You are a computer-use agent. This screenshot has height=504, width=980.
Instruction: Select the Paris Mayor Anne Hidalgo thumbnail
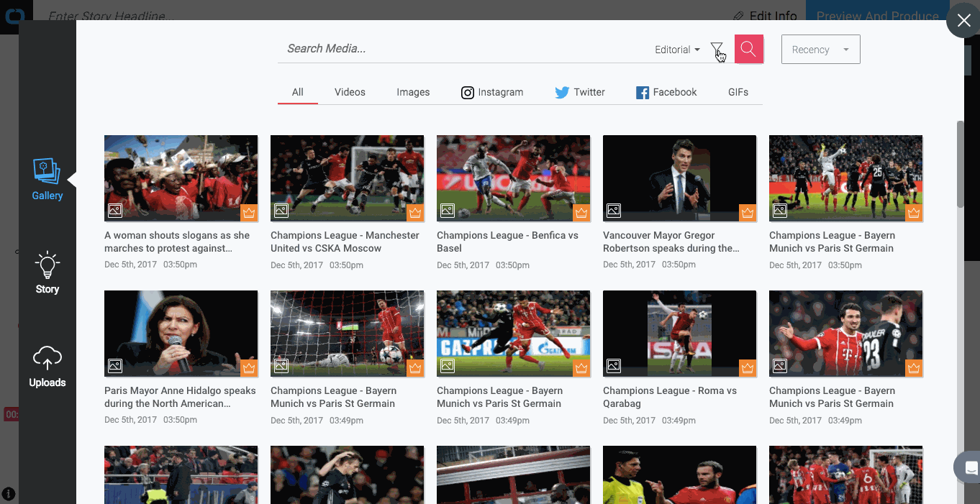pos(181,333)
